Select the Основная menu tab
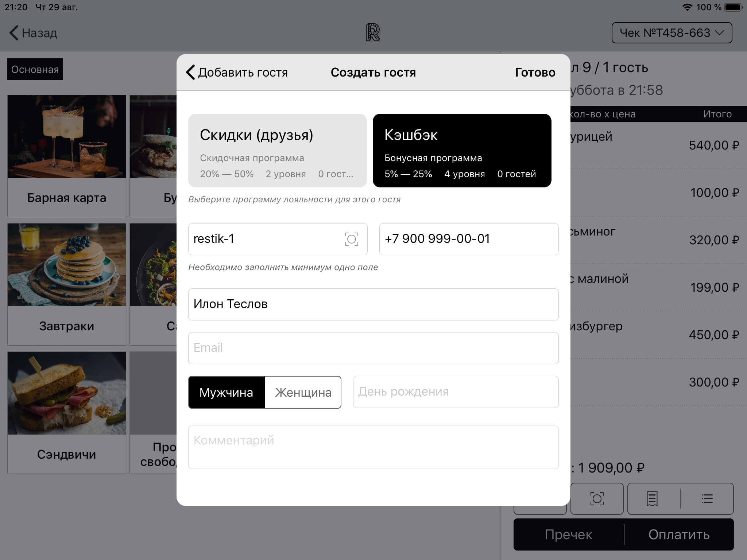This screenshot has height=560, width=747. pos(35,69)
